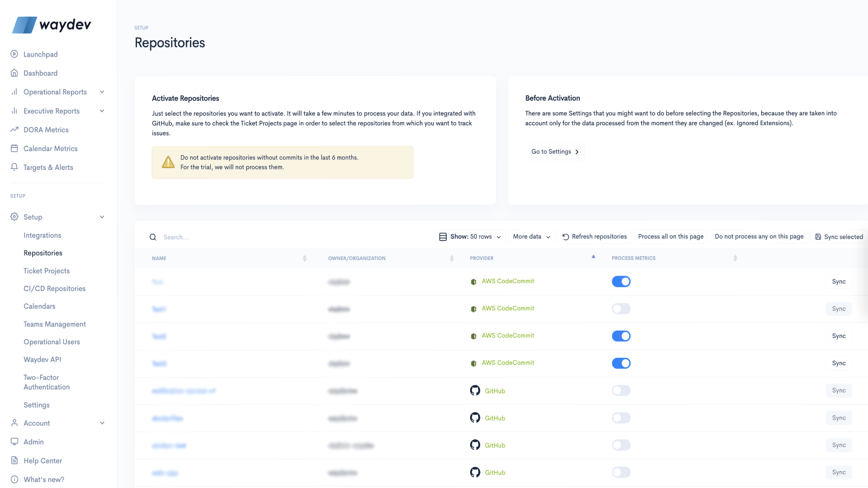Click the Targets & Alerts bell icon
Viewport: 868px width, 488px height.
point(14,167)
